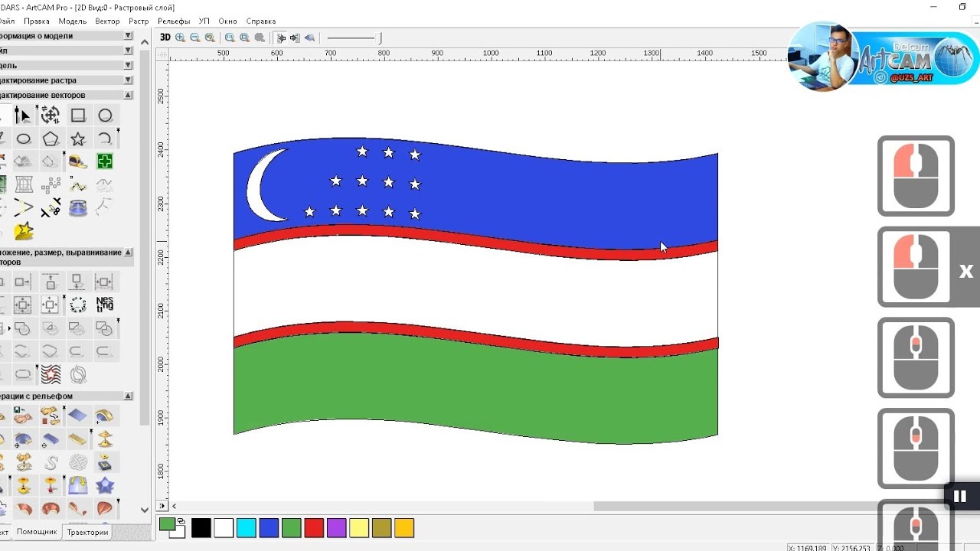Select the star drawing tool
The width and height of the screenshot is (980, 551).
click(78, 139)
